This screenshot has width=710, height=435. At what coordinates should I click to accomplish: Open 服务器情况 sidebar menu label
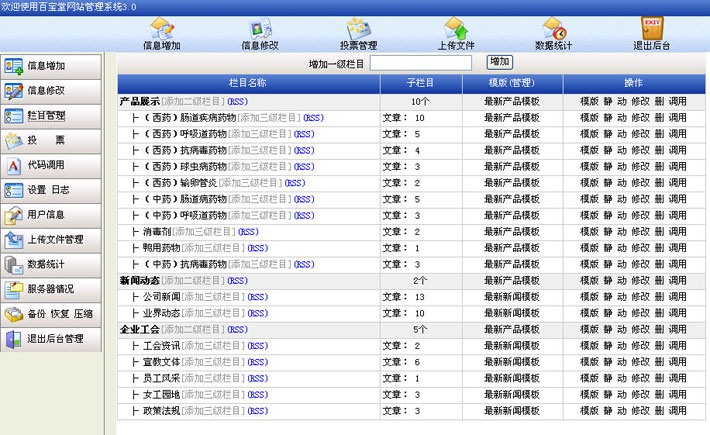click(x=51, y=289)
